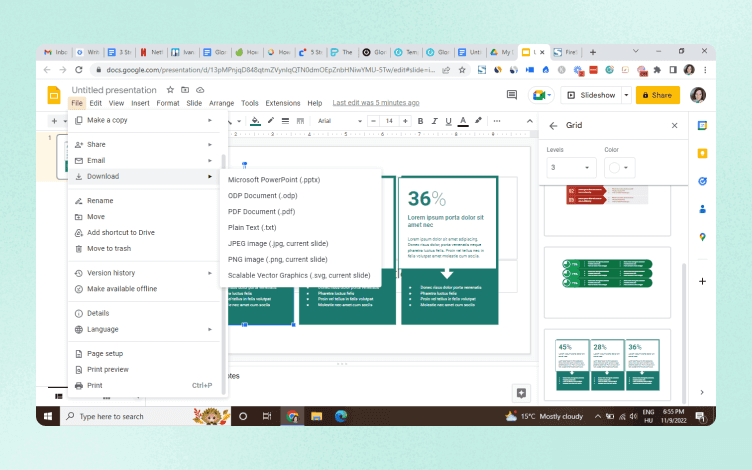
Task: Decrease font size with minus button
Action: (x=374, y=121)
